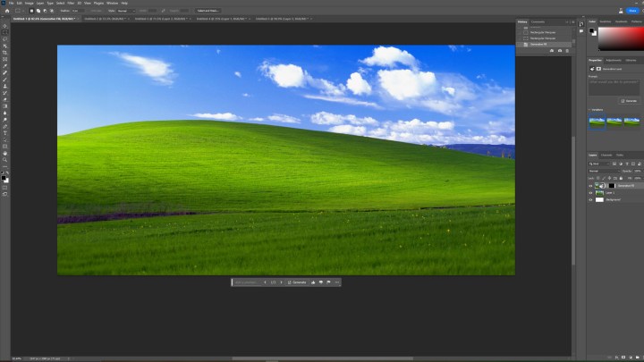Click the Share button
The width and height of the screenshot is (644, 362).
point(632,11)
